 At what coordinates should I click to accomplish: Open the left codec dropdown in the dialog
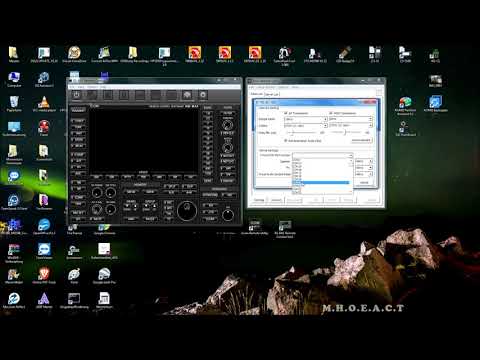305,125
